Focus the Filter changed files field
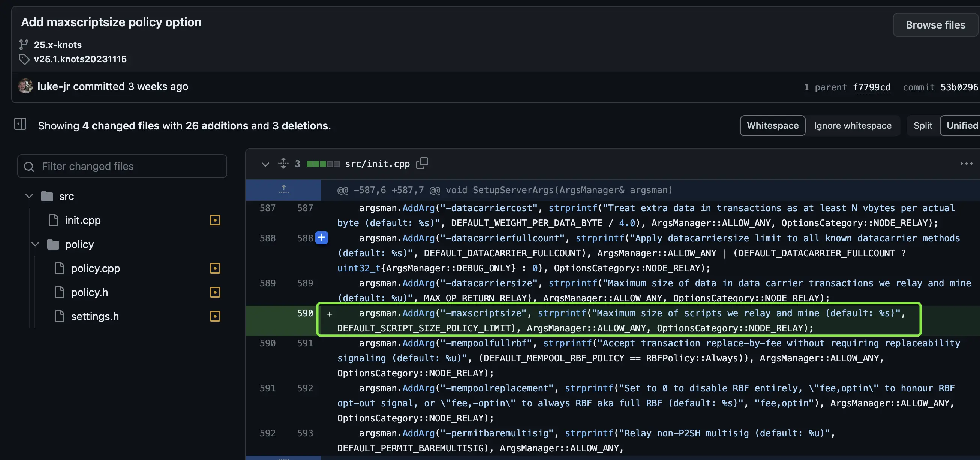Image resolution: width=980 pixels, height=460 pixels. pyautogui.click(x=122, y=166)
